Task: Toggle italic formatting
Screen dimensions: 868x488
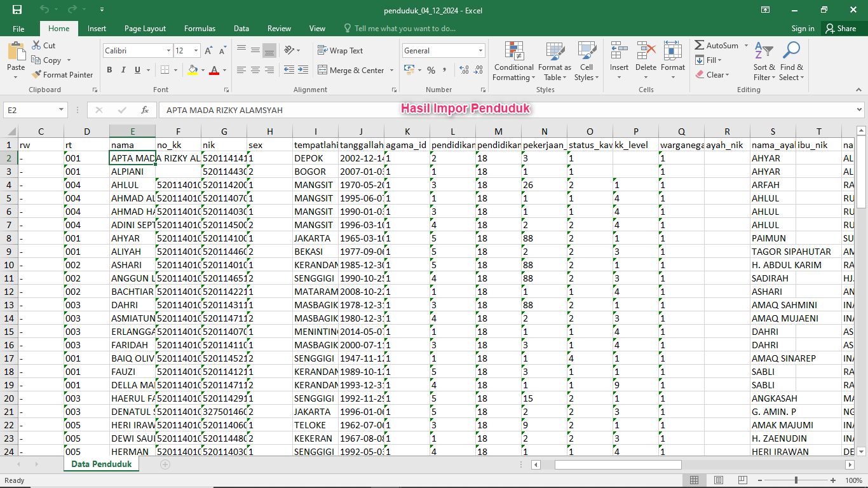Action: [x=123, y=70]
